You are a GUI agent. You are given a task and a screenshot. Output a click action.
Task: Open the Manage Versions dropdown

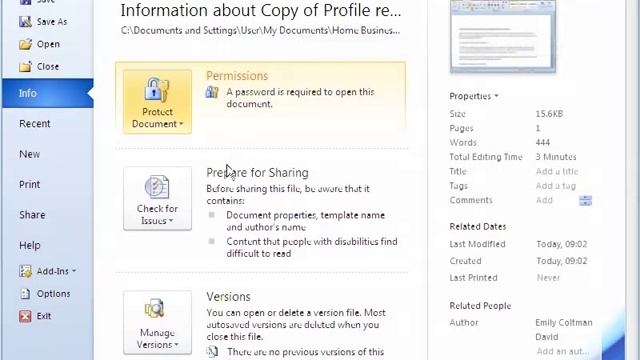(x=157, y=322)
